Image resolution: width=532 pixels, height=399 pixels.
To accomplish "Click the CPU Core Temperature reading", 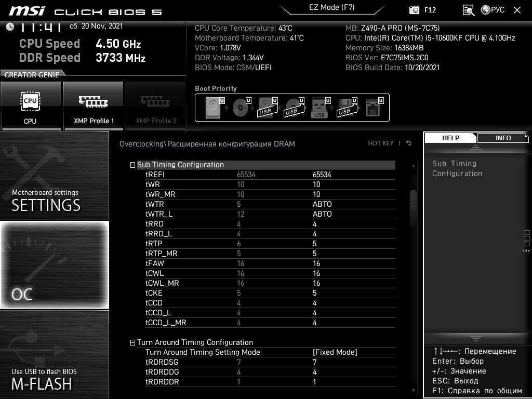I will coord(243,28).
